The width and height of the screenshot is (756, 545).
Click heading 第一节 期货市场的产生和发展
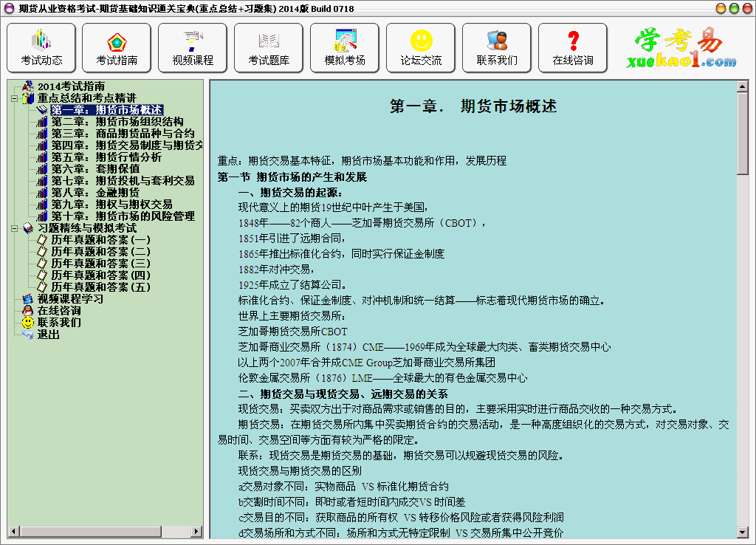point(292,177)
